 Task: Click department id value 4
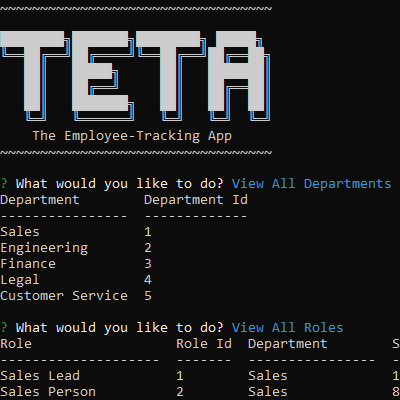[148, 280]
